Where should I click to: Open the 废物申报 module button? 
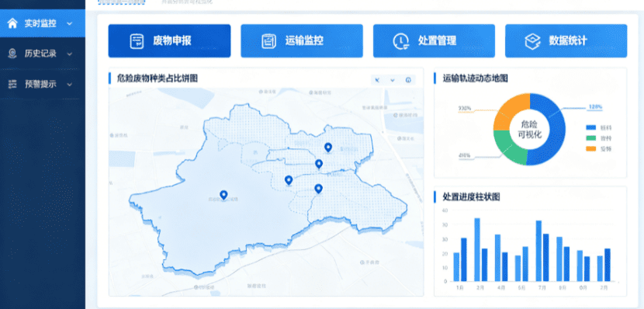point(169,41)
